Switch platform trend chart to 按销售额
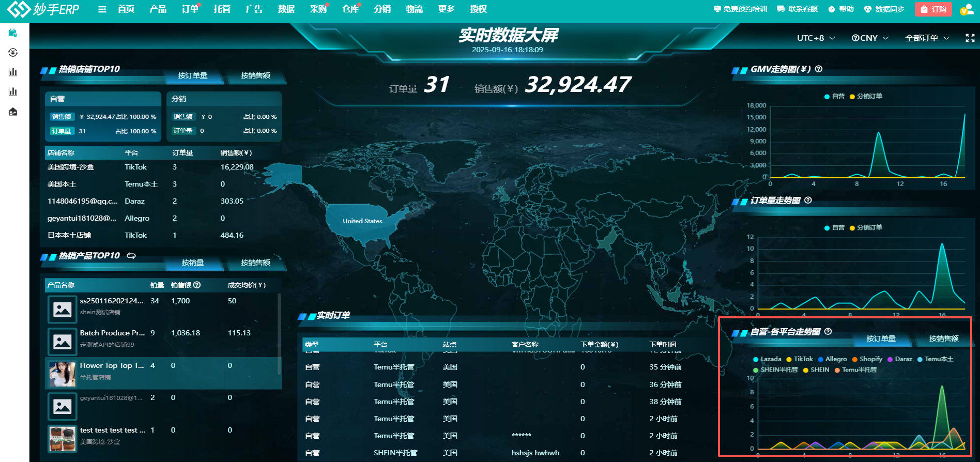 click(944, 339)
